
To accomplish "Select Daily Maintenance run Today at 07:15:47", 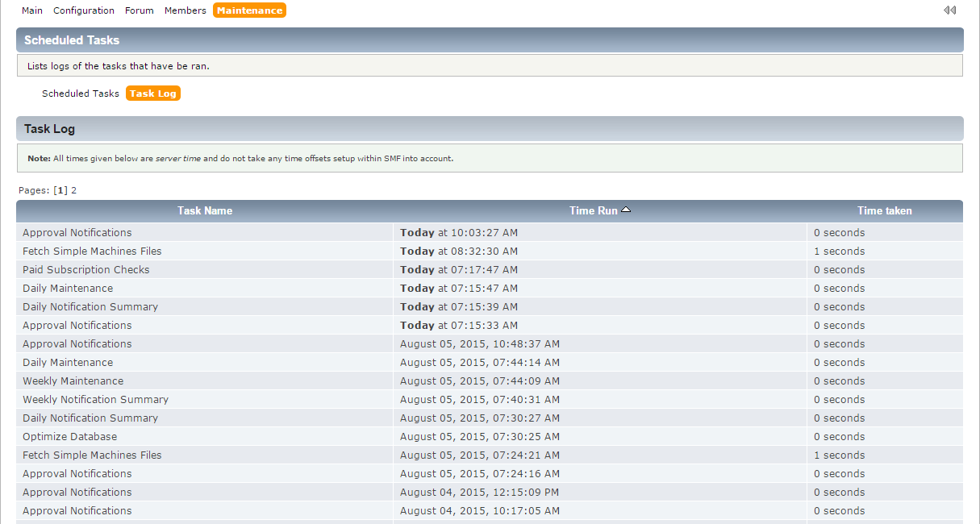I will (x=68, y=288).
